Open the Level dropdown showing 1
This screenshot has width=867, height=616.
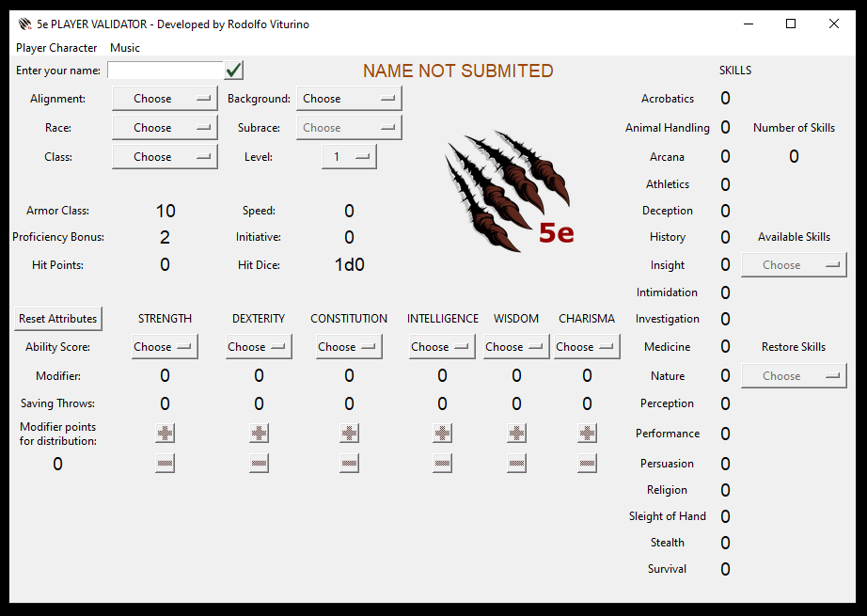click(x=349, y=156)
